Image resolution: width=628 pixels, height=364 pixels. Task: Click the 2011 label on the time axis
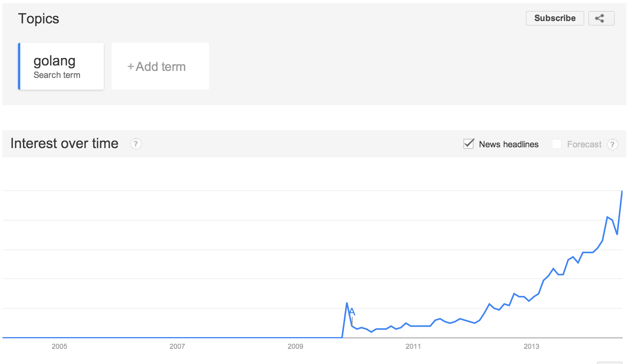tap(413, 346)
